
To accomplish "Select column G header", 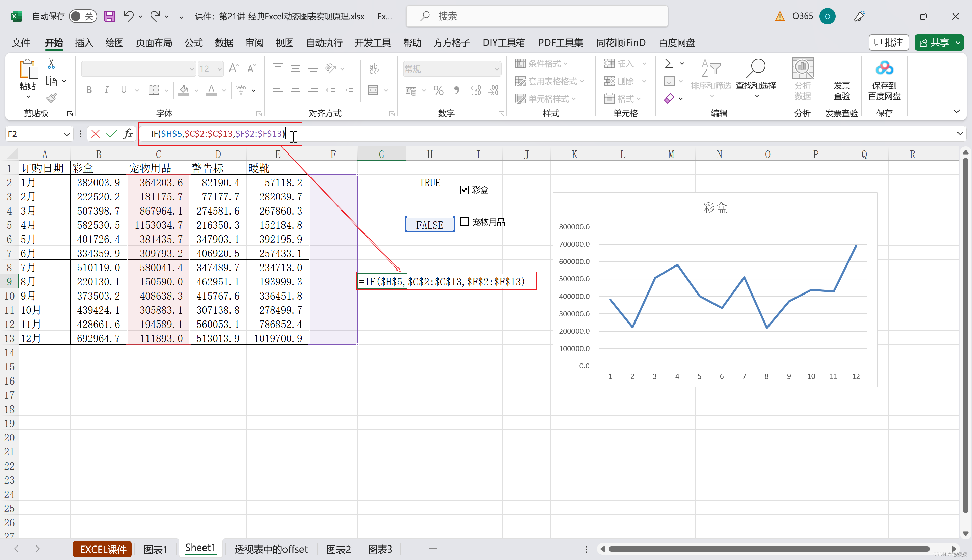I will pos(381,154).
